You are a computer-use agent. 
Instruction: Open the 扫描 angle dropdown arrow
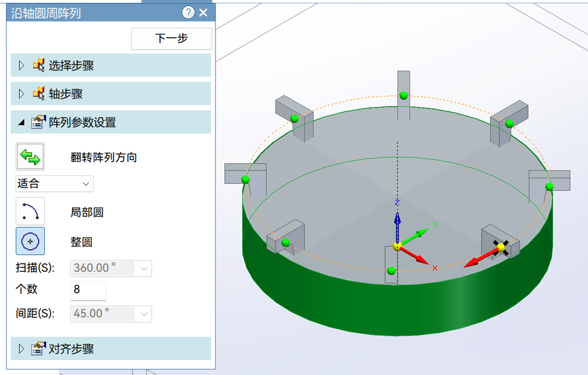pos(144,268)
